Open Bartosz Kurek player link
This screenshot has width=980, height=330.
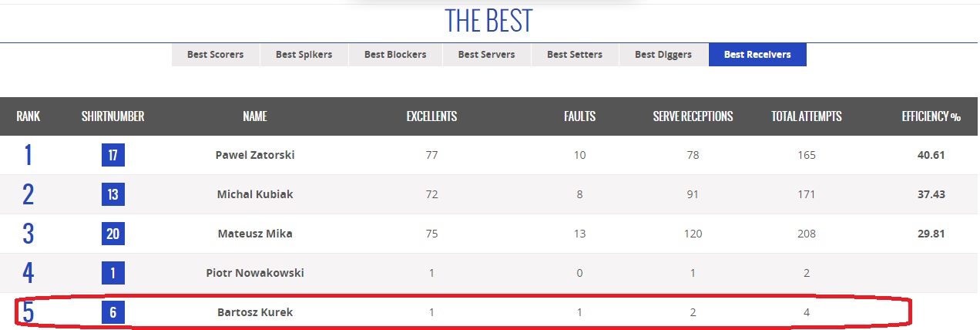pos(254,312)
